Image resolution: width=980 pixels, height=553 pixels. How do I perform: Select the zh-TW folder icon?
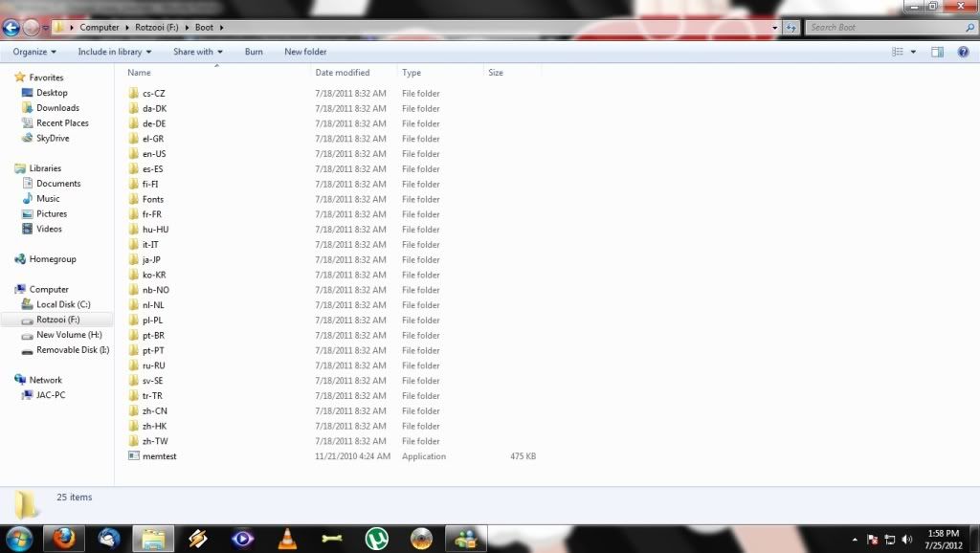click(x=133, y=440)
